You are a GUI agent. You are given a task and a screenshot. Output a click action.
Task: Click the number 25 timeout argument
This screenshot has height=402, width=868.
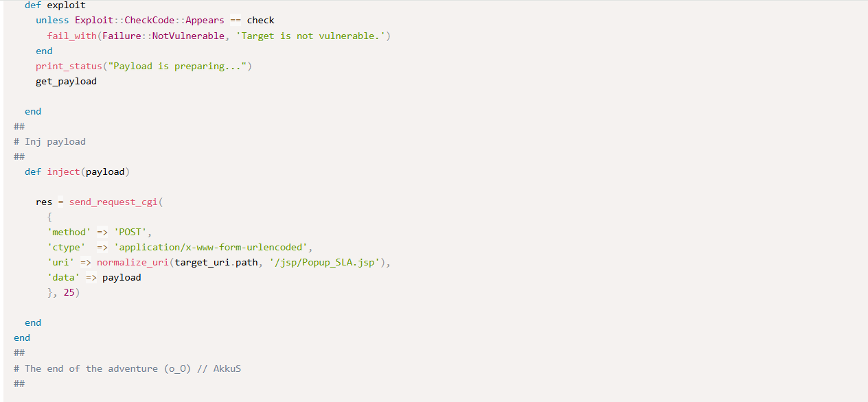[69, 292]
